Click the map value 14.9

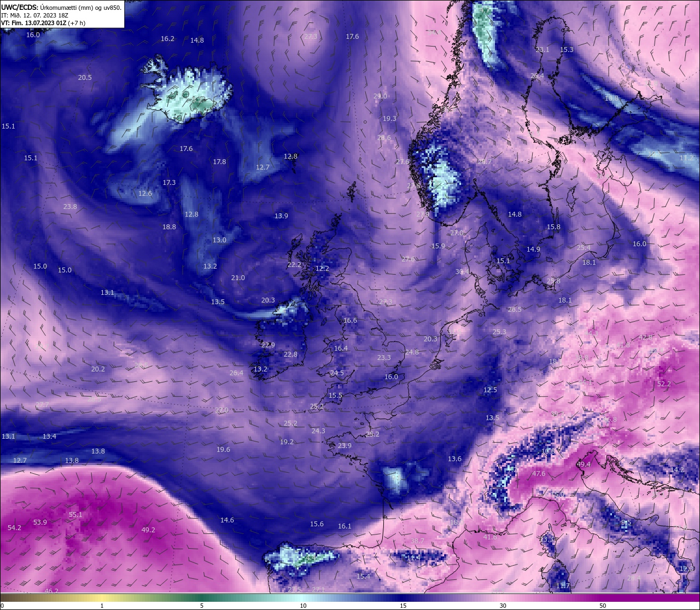[x=533, y=249]
